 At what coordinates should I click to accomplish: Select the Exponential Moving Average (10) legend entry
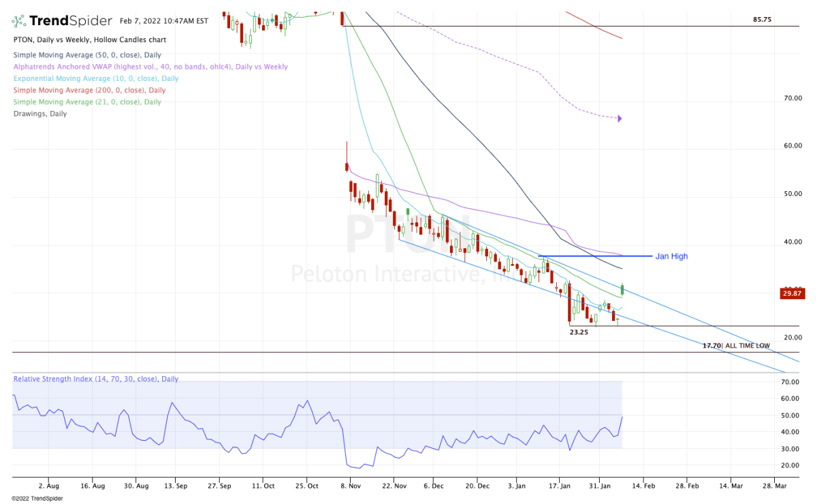tap(95, 78)
